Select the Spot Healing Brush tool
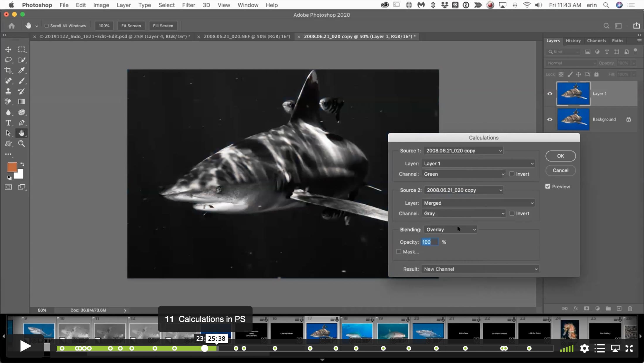The image size is (644, 363). tap(8, 81)
